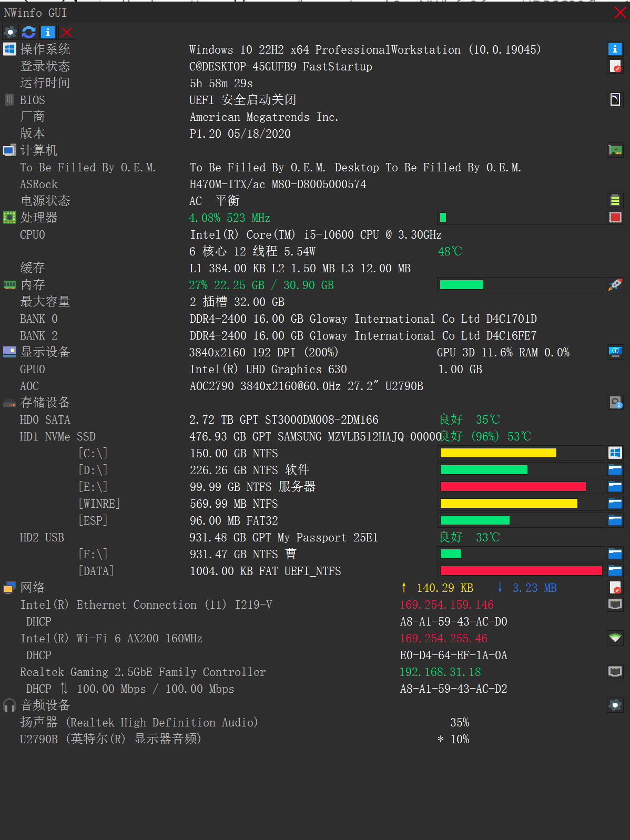This screenshot has height=840, width=630.
Task: Open BIOS firmware icon on BIOS row
Action: pos(615,100)
